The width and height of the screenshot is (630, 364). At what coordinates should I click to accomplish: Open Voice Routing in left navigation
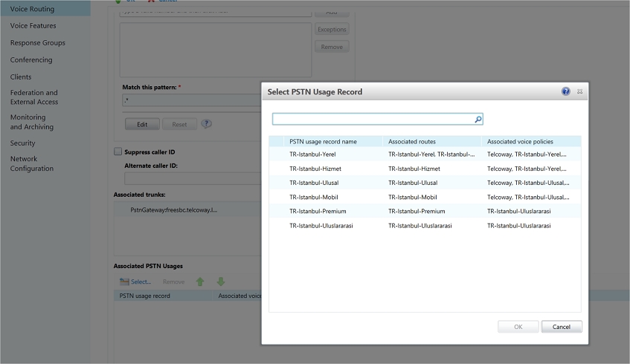coord(32,9)
